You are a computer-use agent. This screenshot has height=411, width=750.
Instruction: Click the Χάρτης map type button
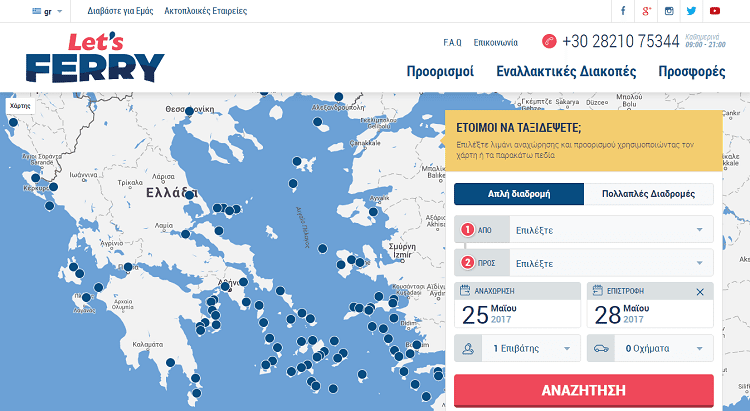tap(20, 106)
